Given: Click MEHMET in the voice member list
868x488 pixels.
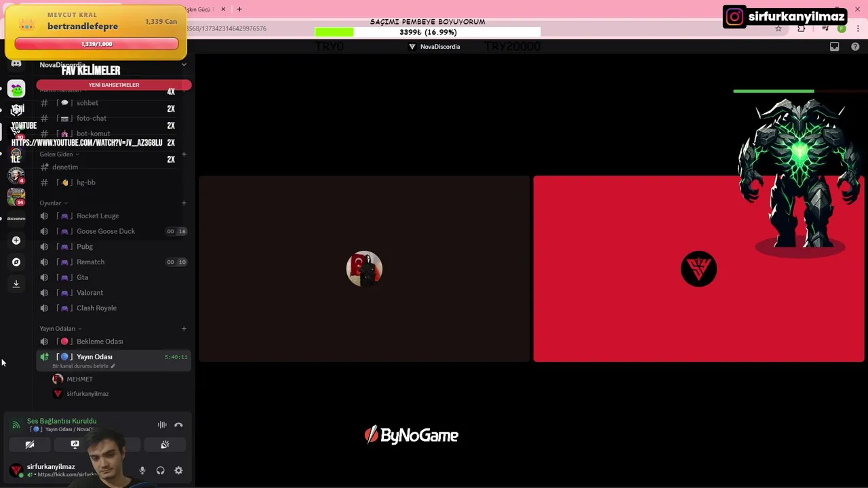Looking at the screenshot, I should [79, 379].
